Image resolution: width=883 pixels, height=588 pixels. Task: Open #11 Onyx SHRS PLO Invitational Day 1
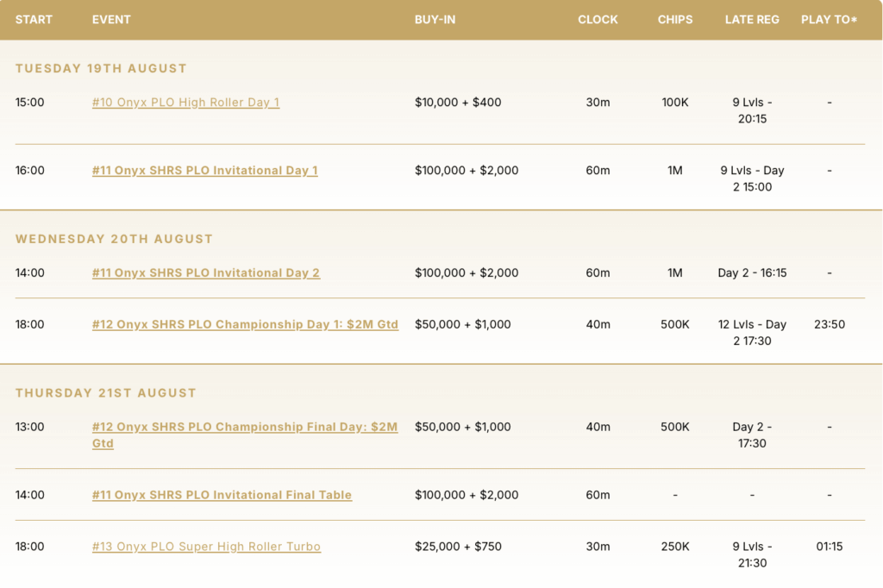204,171
